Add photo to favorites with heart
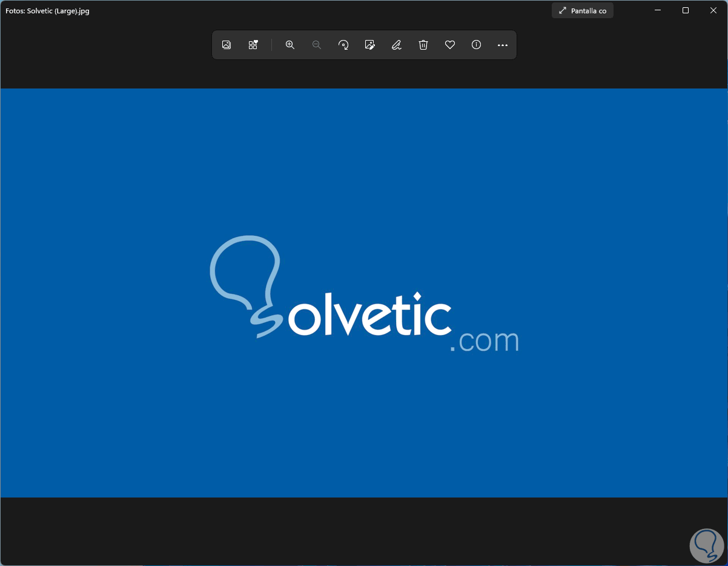Screen dimensions: 728x566 coord(450,45)
